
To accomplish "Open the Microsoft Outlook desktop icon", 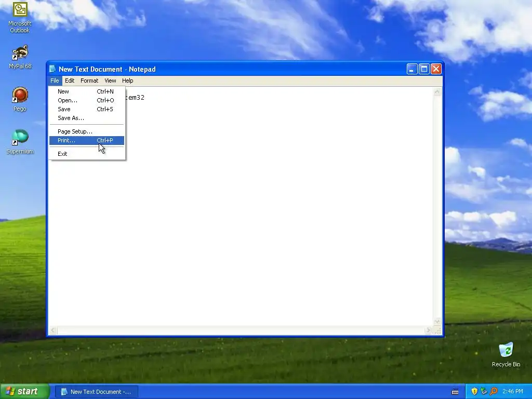I will (x=20, y=17).
